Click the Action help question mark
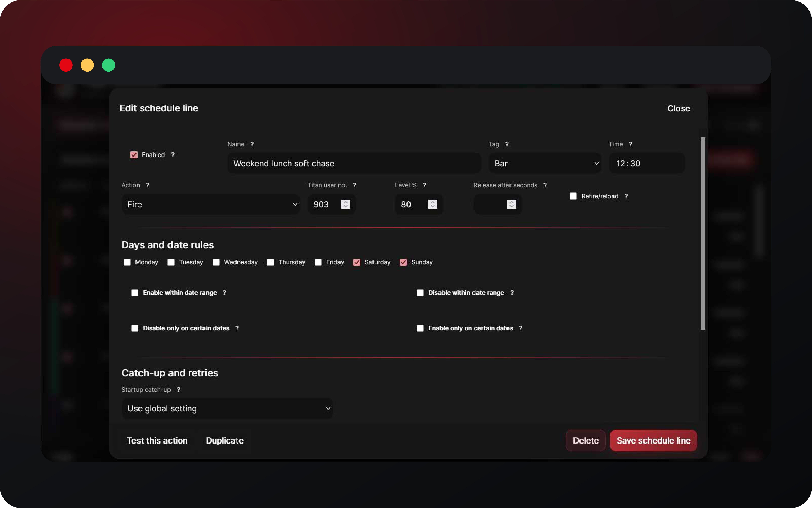 [x=148, y=185]
